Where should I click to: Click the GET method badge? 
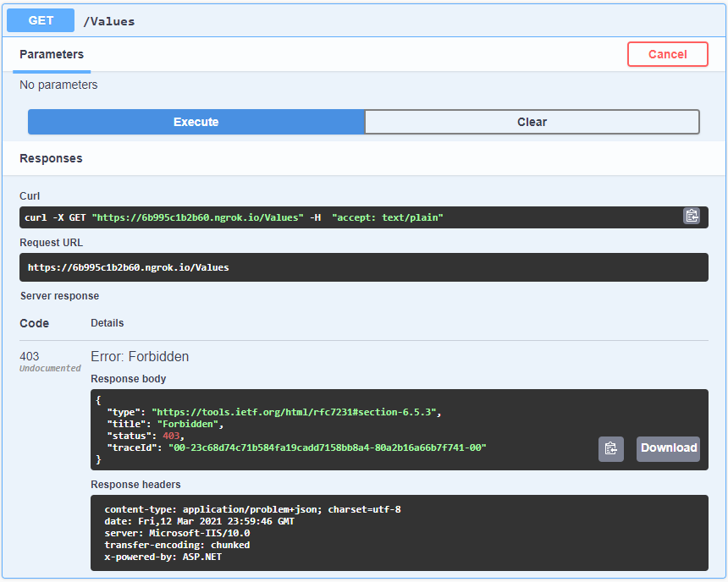point(41,20)
